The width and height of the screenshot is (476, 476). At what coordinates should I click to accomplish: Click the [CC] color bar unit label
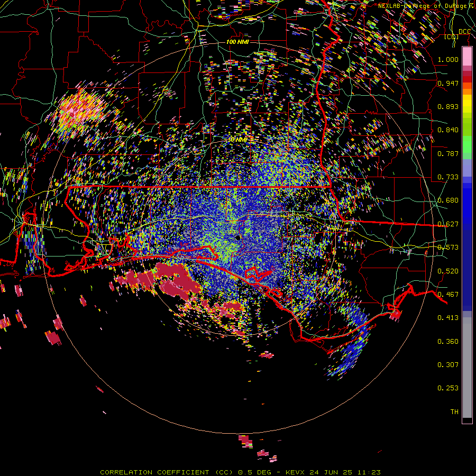(x=452, y=37)
